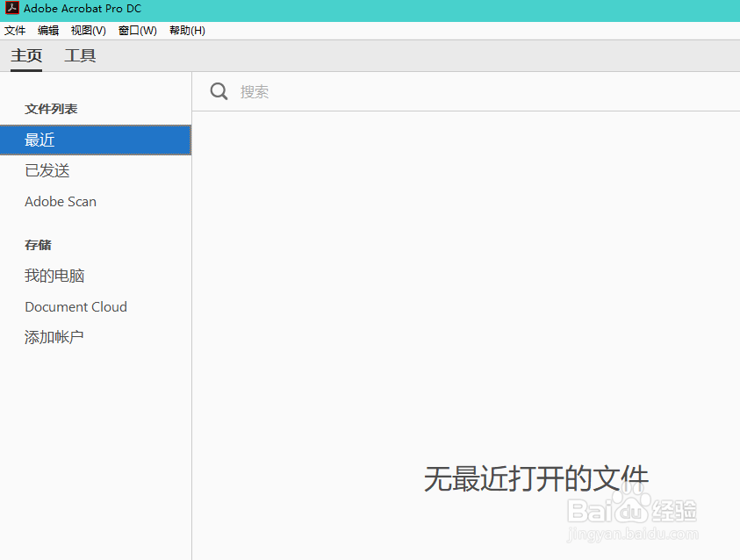Open the 帮助 menu
The image size is (740, 560).
[x=186, y=30]
